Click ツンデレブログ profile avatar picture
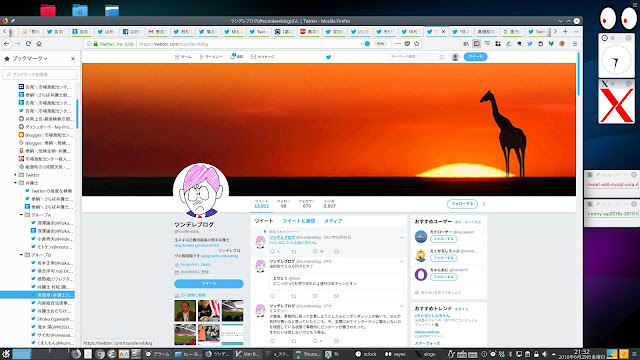Viewport: 640px width, 360px height. (200, 191)
